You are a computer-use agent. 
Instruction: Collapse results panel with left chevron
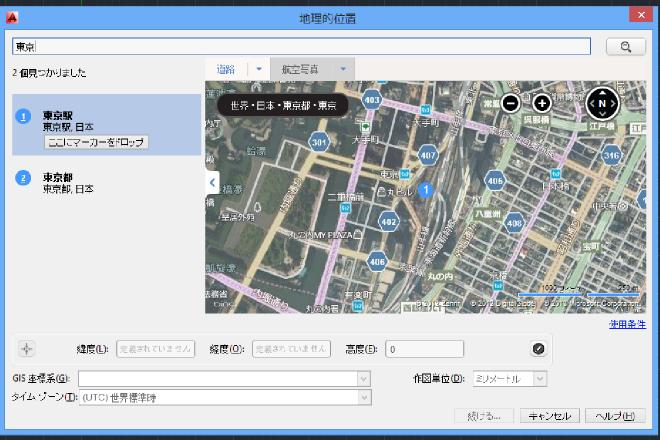coord(213,182)
